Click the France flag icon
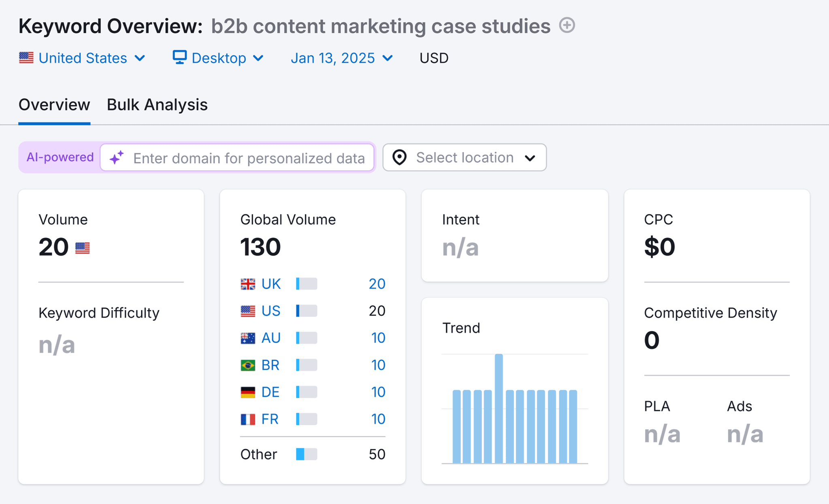 [247, 419]
